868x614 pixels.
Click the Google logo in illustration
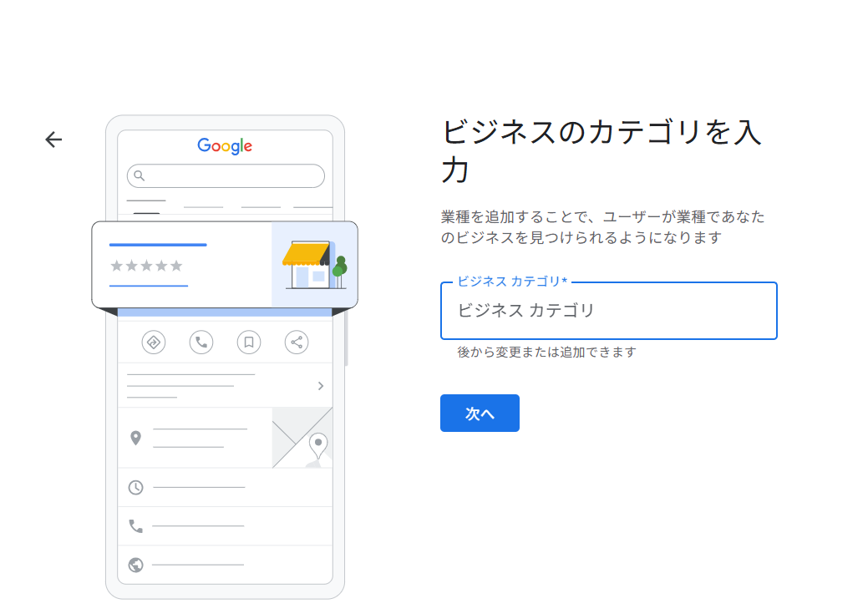point(225,145)
